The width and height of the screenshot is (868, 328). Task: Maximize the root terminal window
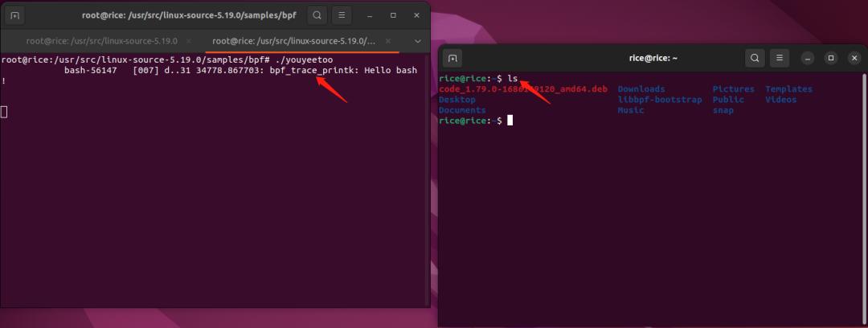393,15
